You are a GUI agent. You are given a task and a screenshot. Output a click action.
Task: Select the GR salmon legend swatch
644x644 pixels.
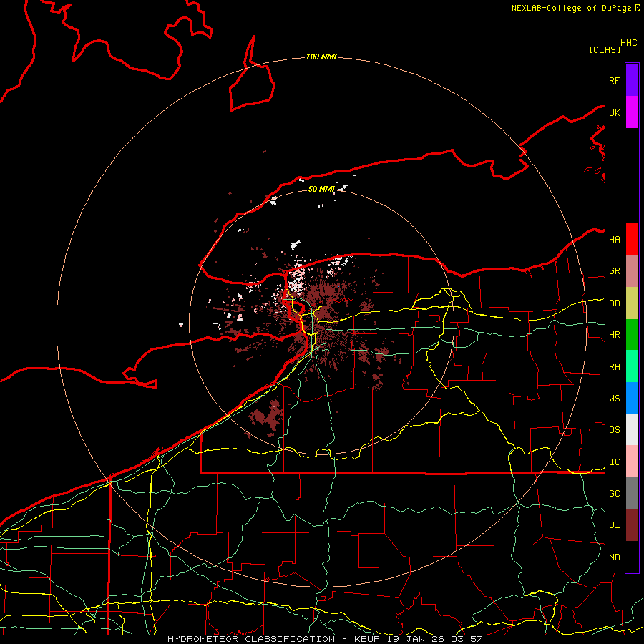(632, 270)
